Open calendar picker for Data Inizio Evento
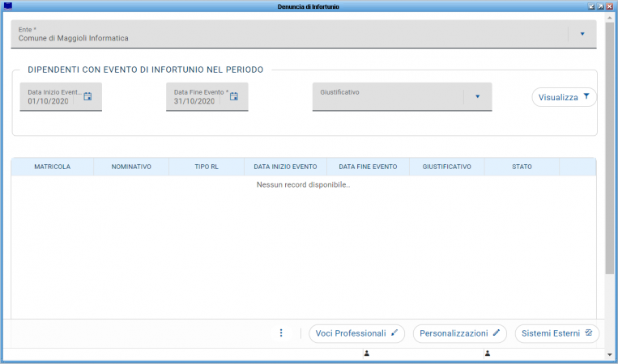This screenshot has width=618, height=364. pyautogui.click(x=87, y=96)
